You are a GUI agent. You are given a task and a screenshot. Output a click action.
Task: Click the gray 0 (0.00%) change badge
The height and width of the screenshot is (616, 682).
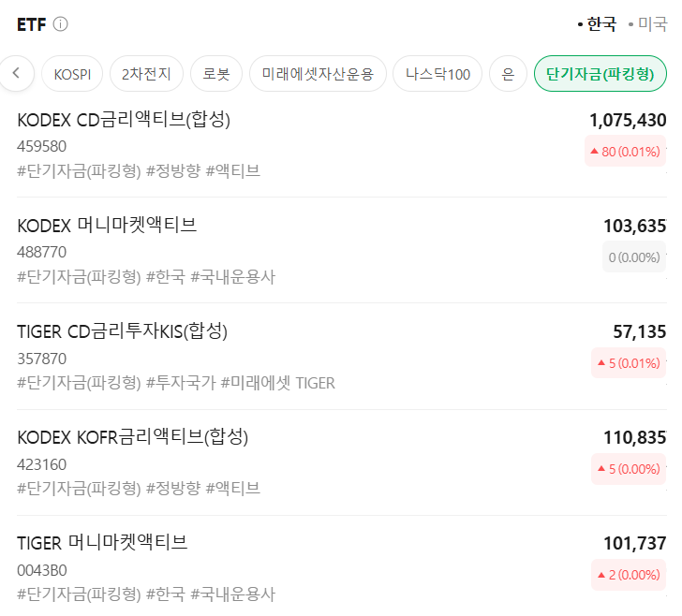[633, 257]
